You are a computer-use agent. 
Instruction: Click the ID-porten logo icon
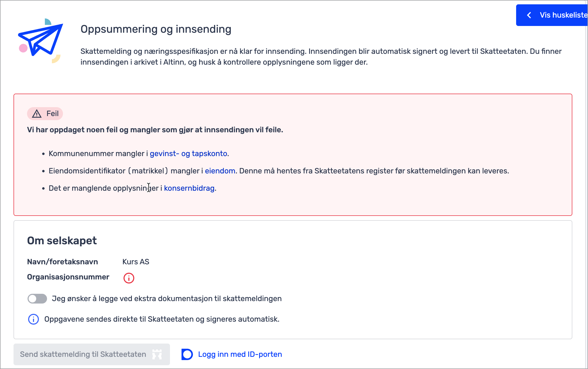click(x=187, y=354)
